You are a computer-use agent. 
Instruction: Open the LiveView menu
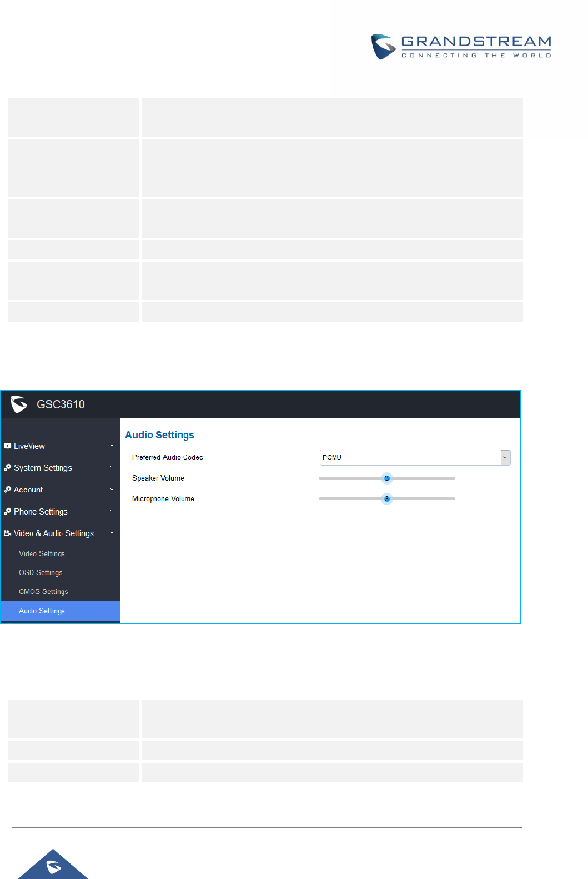pos(60,446)
